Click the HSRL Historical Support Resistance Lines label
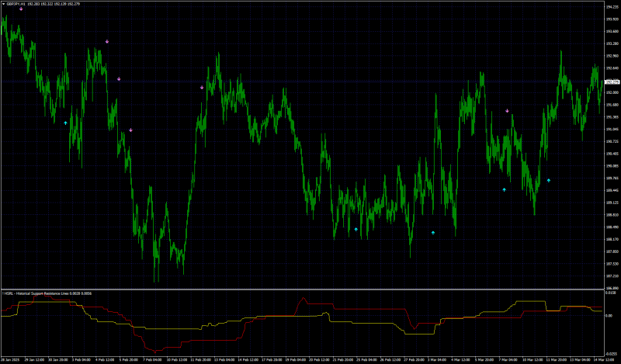The height and width of the screenshot is (364, 621). (47, 293)
